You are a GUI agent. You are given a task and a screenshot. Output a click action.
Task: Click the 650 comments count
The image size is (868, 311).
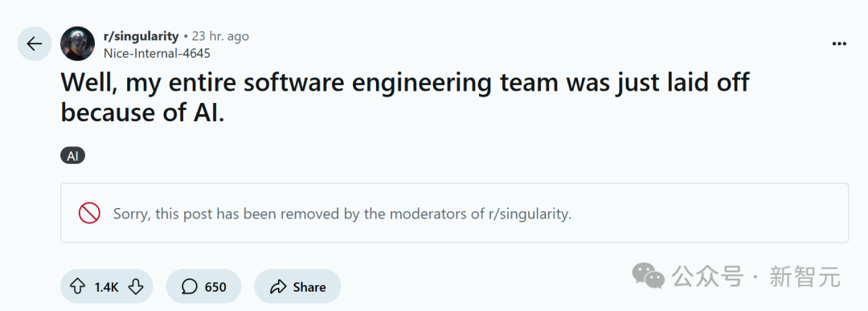click(215, 287)
